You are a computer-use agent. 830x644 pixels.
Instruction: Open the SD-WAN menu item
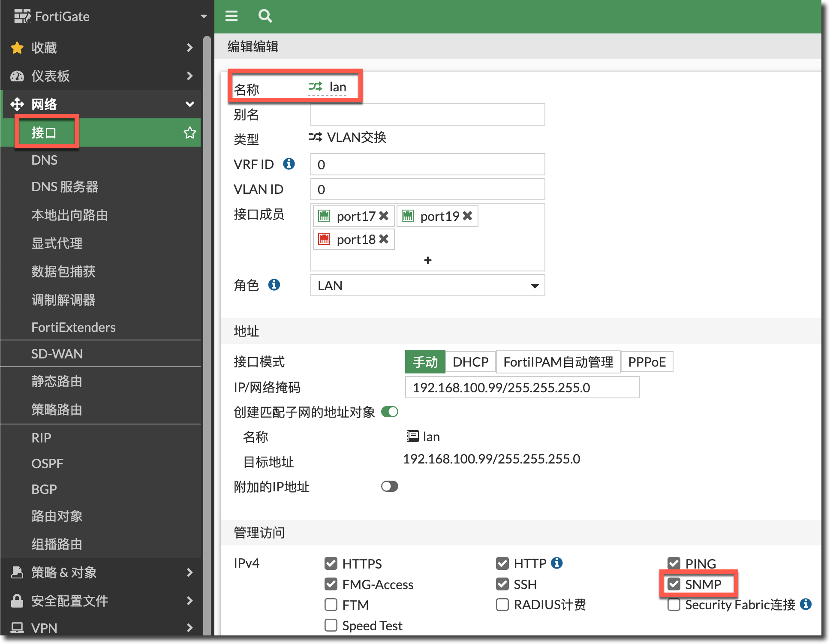pos(57,354)
